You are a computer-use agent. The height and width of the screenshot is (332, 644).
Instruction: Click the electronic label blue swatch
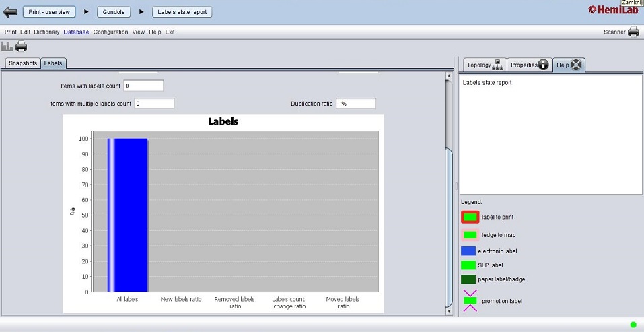pyautogui.click(x=468, y=251)
